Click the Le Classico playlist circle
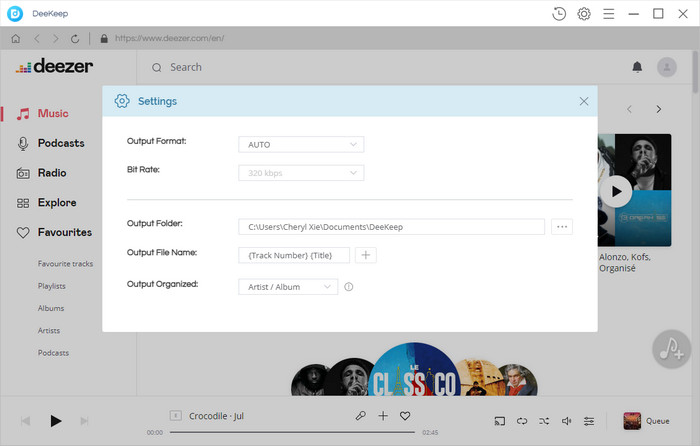 tap(414, 370)
